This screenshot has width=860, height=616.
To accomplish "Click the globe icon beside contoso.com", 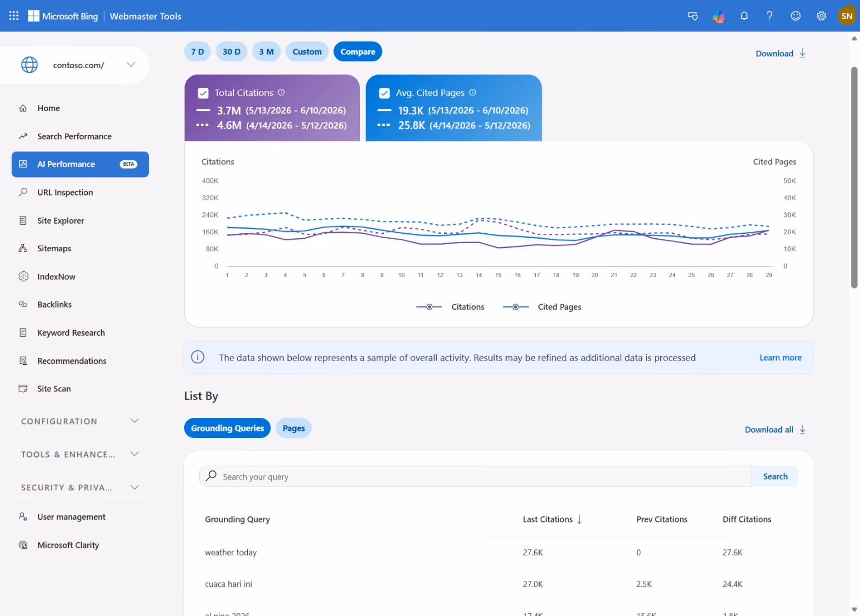I will click(29, 65).
